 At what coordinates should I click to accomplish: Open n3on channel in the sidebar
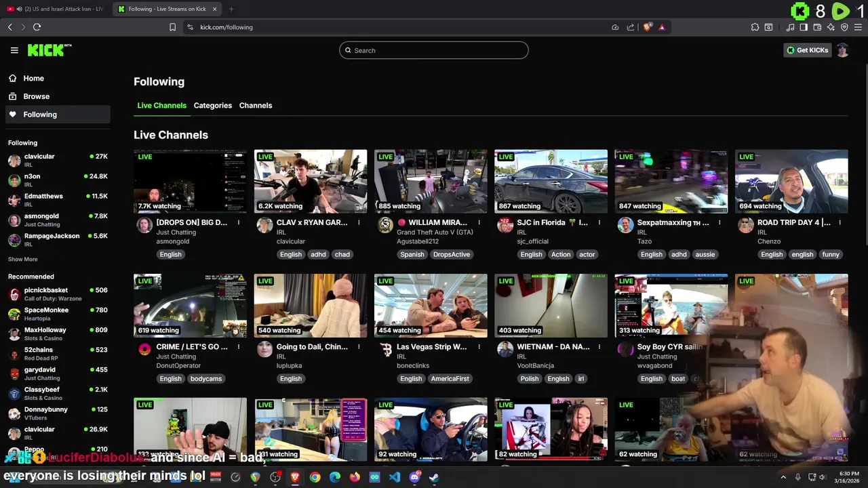(58, 180)
